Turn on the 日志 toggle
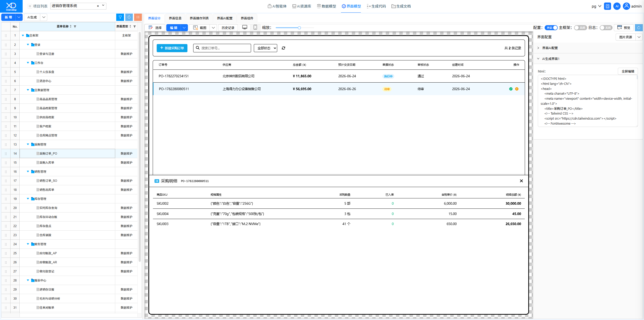Screen dimensions: 644x320 (606, 28)
